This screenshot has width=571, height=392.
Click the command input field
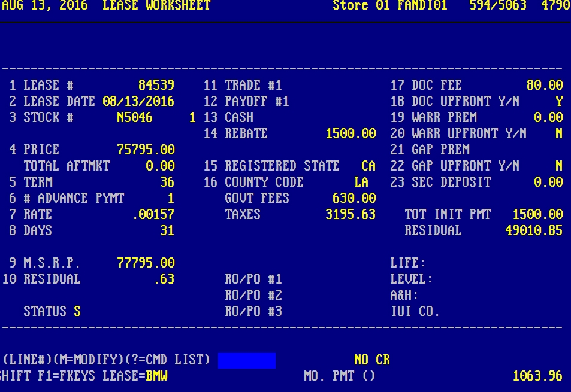pyautogui.click(x=246, y=360)
